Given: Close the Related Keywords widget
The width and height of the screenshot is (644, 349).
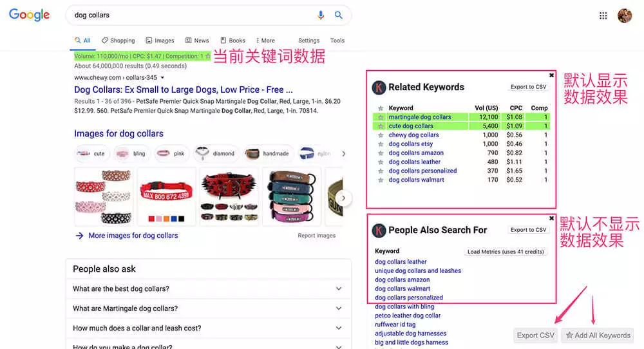Looking at the screenshot, I should coord(551,75).
